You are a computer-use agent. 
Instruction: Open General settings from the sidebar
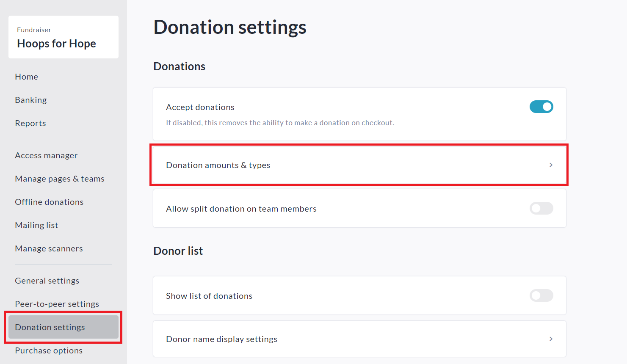(x=47, y=280)
